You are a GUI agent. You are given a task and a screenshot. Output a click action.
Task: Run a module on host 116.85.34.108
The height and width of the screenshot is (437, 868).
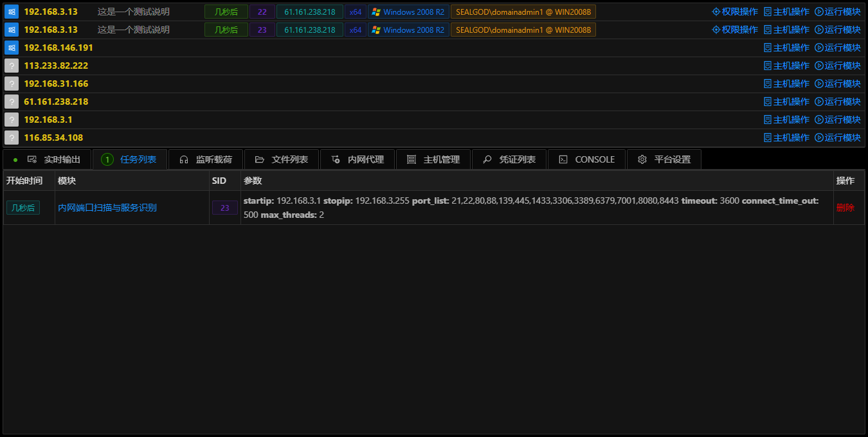tap(838, 138)
